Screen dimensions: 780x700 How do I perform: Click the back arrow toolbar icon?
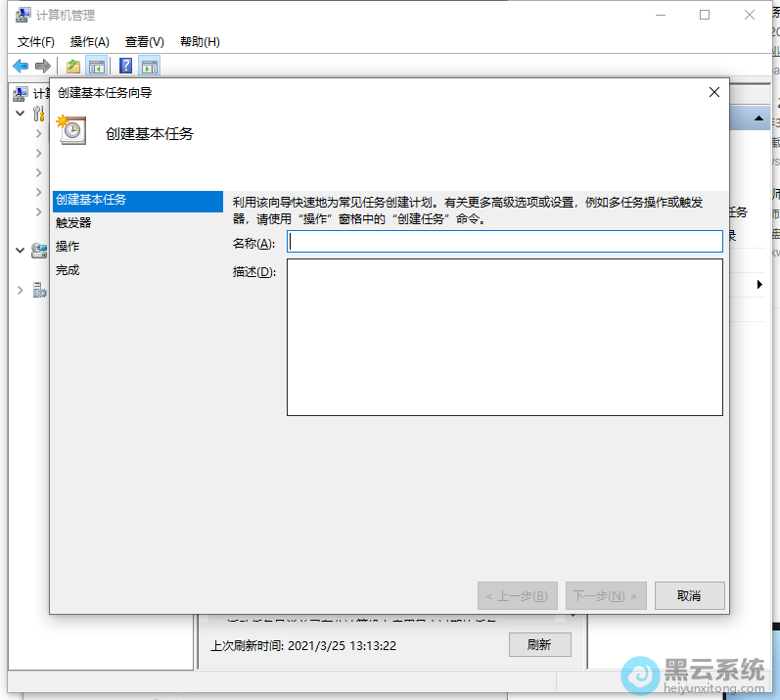21,66
